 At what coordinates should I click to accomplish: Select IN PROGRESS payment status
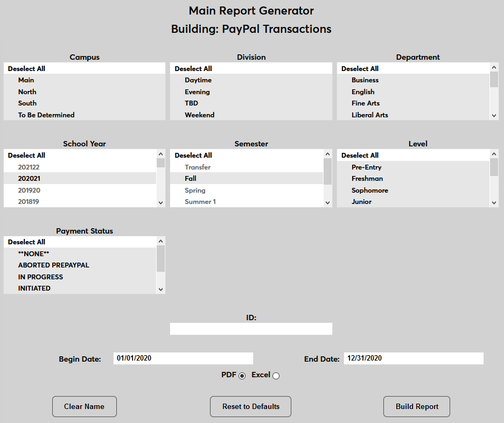click(80, 277)
